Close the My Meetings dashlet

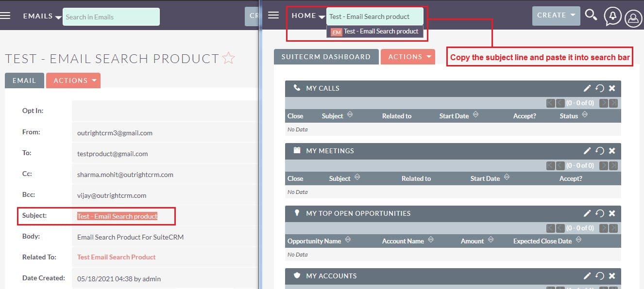(612, 151)
